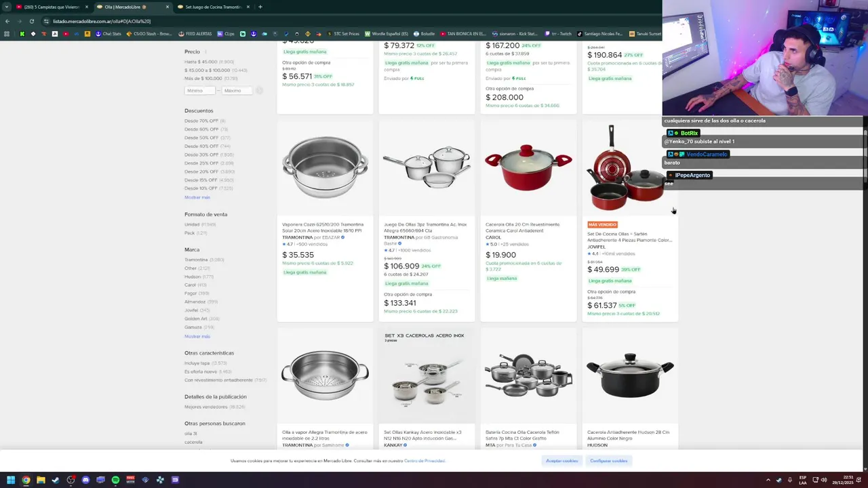Switch to the 5 Campistas que Vivieron tab
The height and width of the screenshot is (488, 868).
[52, 7]
